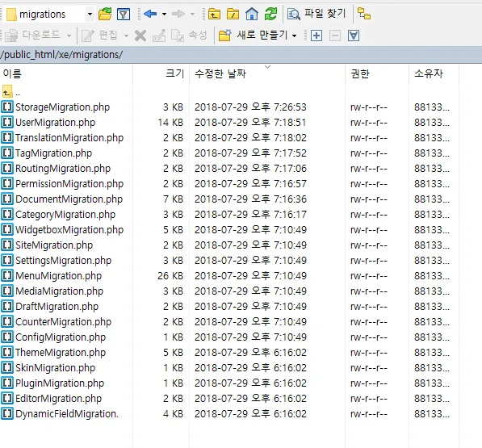
Task: Refresh the remote directory listing
Action: click(x=270, y=15)
